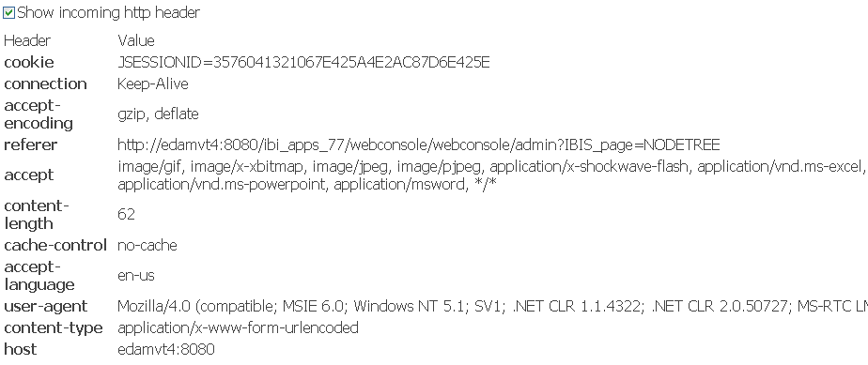Click the Keep-Alive value
This screenshot has width=868, height=365.
pos(153,84)
